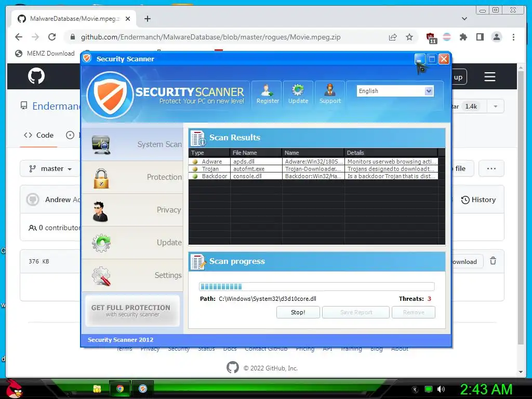
Task: Open Chrome from the taskbar
Action: pyautogui.click(x=119, y=389)
